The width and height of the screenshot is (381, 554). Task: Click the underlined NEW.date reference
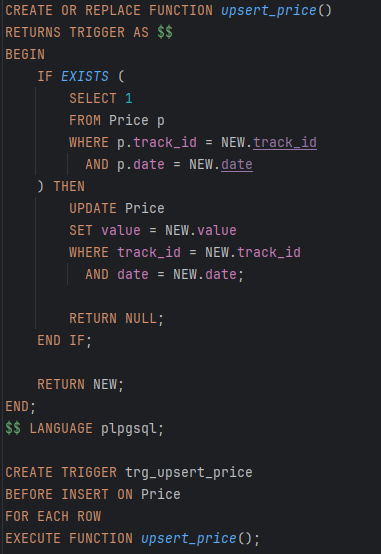tap(221, 165)
